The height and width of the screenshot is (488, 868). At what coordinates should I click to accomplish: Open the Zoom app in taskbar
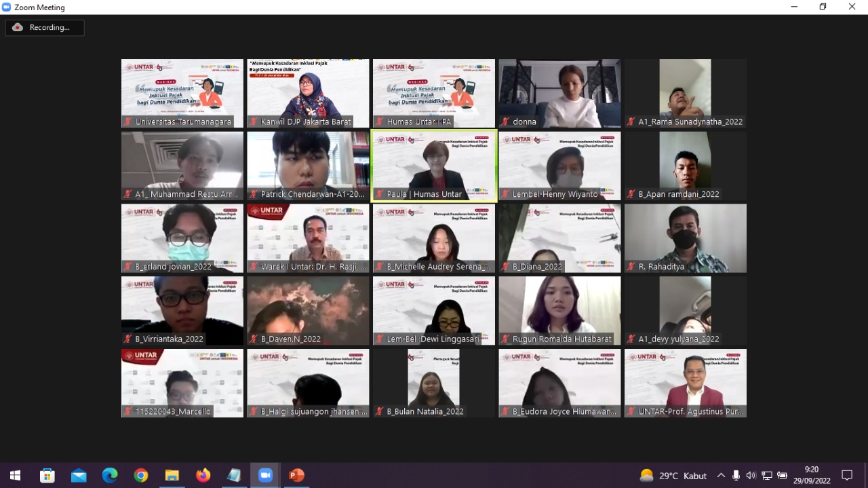point(265,475)
